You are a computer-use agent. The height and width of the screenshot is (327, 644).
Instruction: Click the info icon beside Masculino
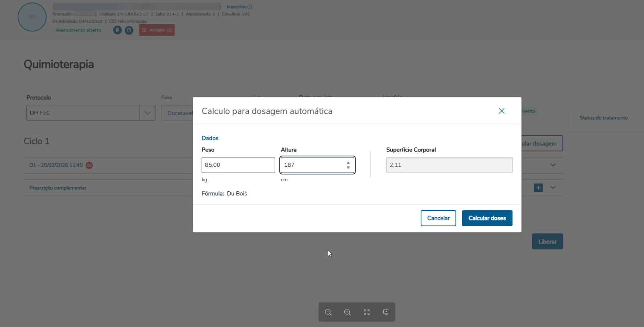tap(250, 7)
